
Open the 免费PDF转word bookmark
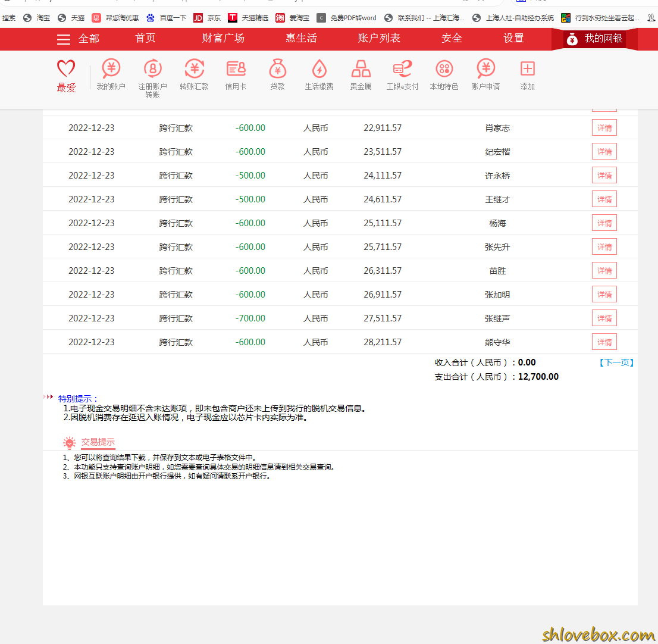pos(346,18)
